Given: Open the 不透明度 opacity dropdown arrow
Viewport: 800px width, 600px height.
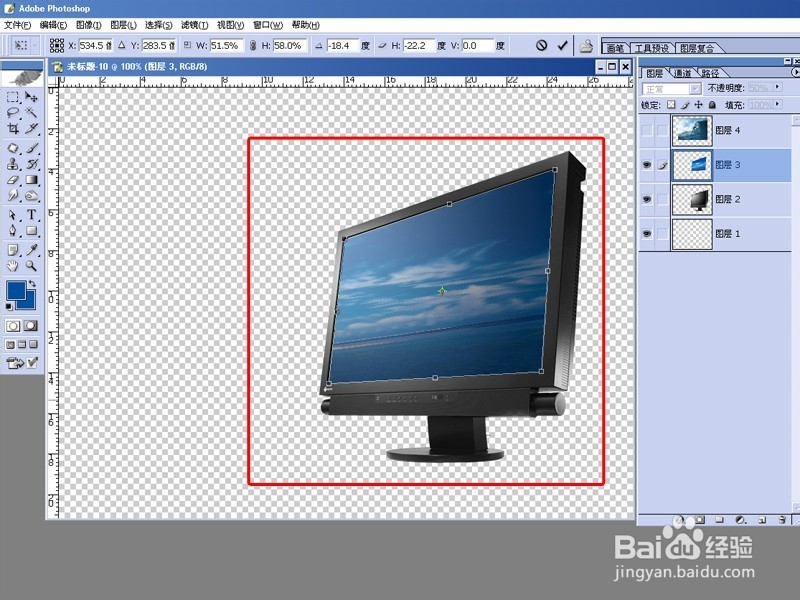Looking at the screenshot, I should (x=775, y=88).
